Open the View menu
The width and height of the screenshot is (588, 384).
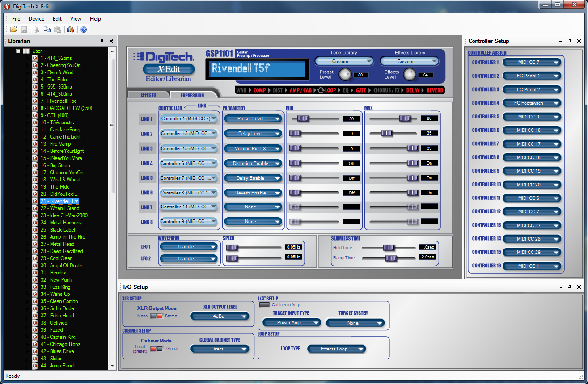point(76,19)
